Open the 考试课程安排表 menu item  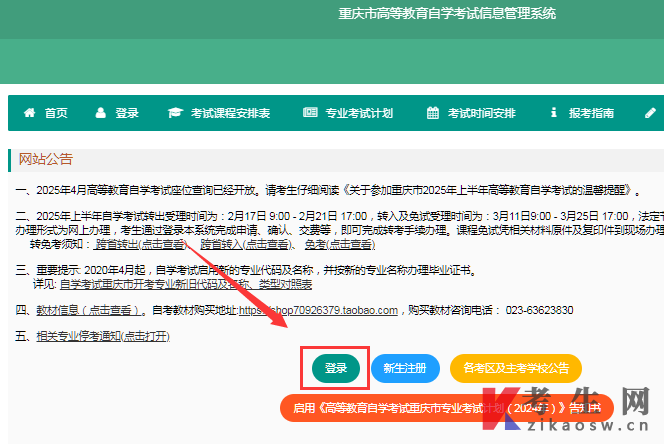[230, 113]
